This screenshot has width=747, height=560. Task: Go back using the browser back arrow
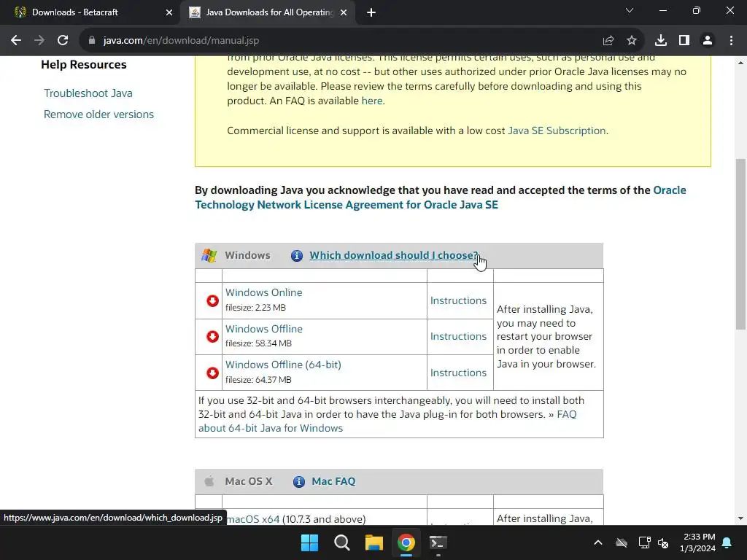(x=16, y=41)
